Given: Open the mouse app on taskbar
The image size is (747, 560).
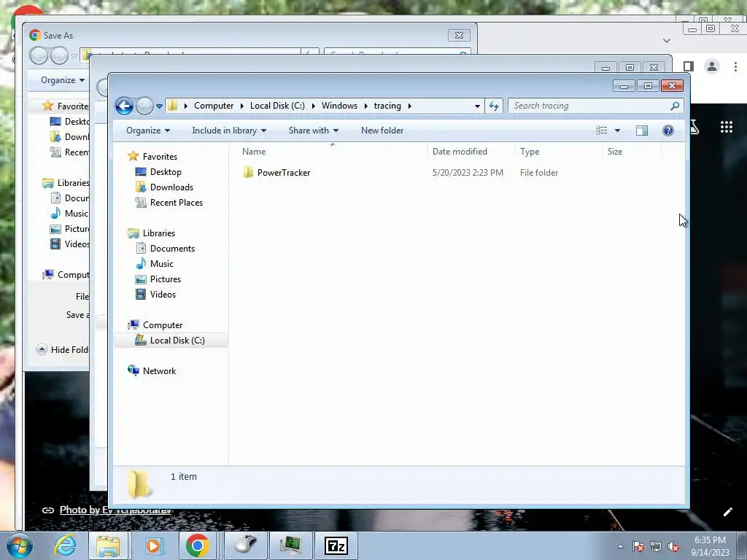Looking at the screenshot, I should (x=246, y=545).
